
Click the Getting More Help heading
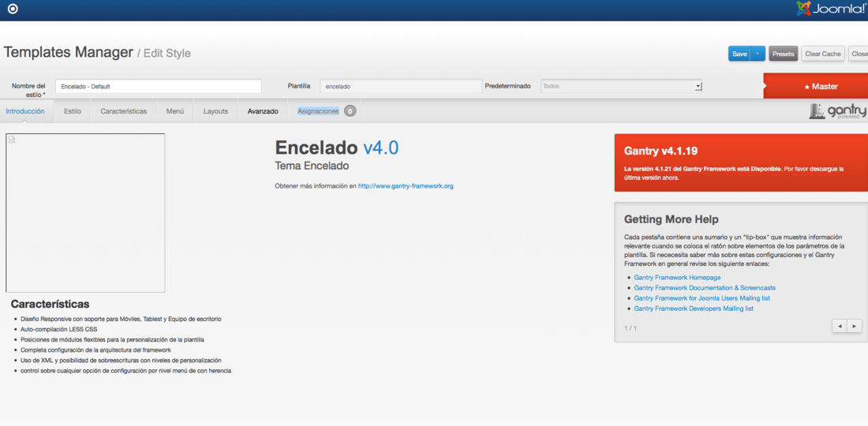point(672,219)
